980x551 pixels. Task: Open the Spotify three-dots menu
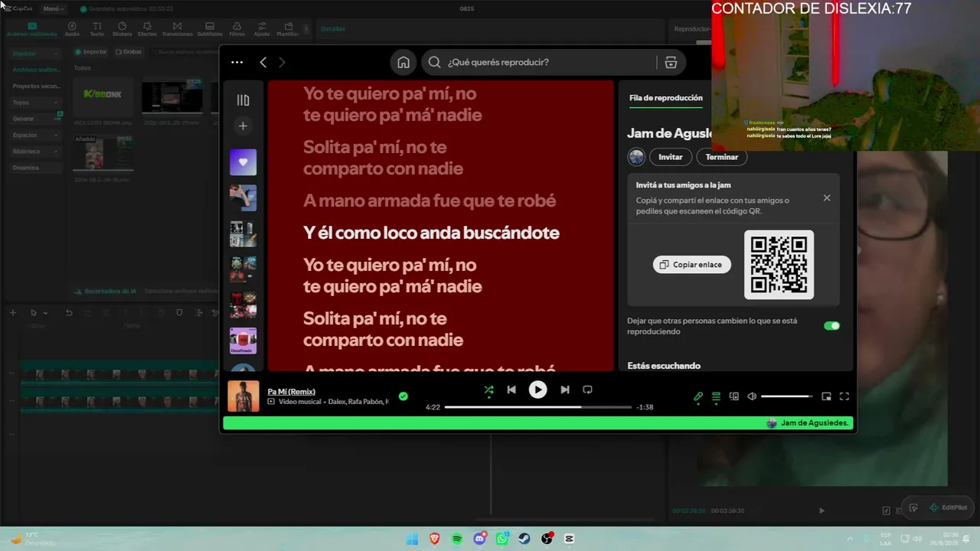tap(237, 63)
